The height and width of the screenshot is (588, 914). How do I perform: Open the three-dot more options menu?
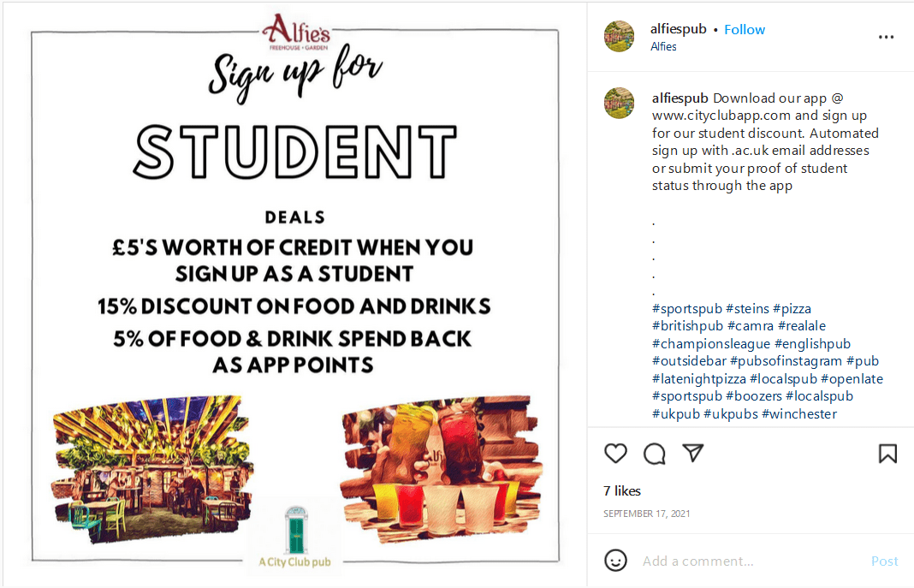tap(886, 38)
